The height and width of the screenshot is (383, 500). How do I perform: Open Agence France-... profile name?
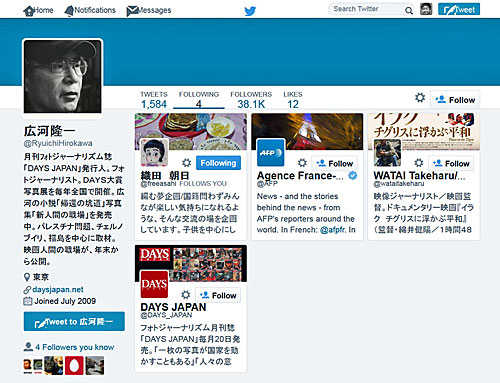click(300, 176)
